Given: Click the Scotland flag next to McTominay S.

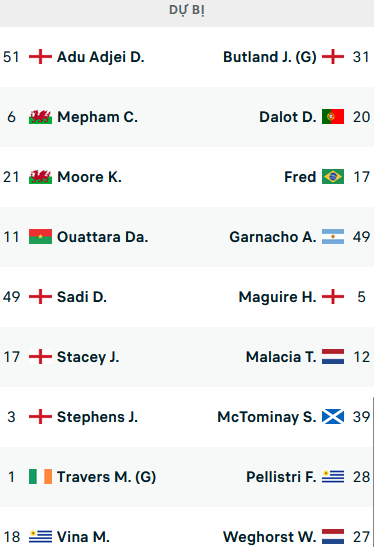Looking at the screenshot, I should coord(333,417).
